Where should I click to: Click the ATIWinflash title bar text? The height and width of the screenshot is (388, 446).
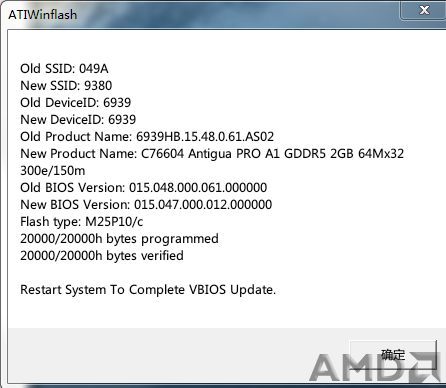(x=43, y=15)
